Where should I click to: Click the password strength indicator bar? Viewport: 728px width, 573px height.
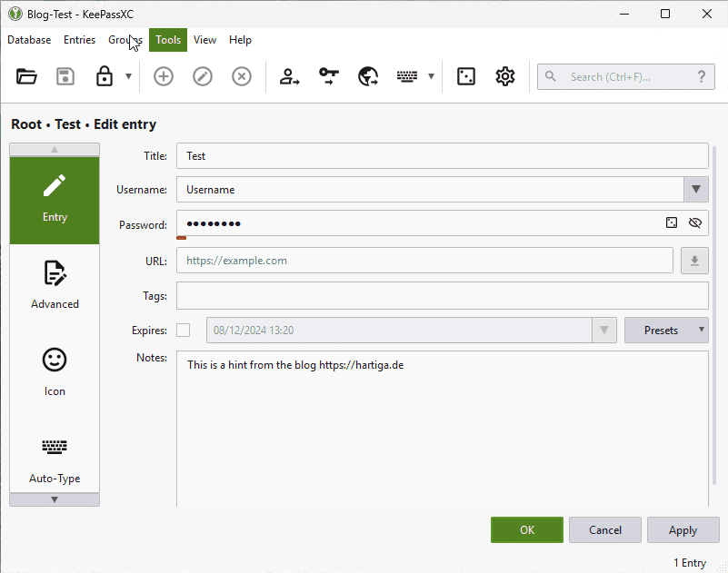click(x=181, y=238)
